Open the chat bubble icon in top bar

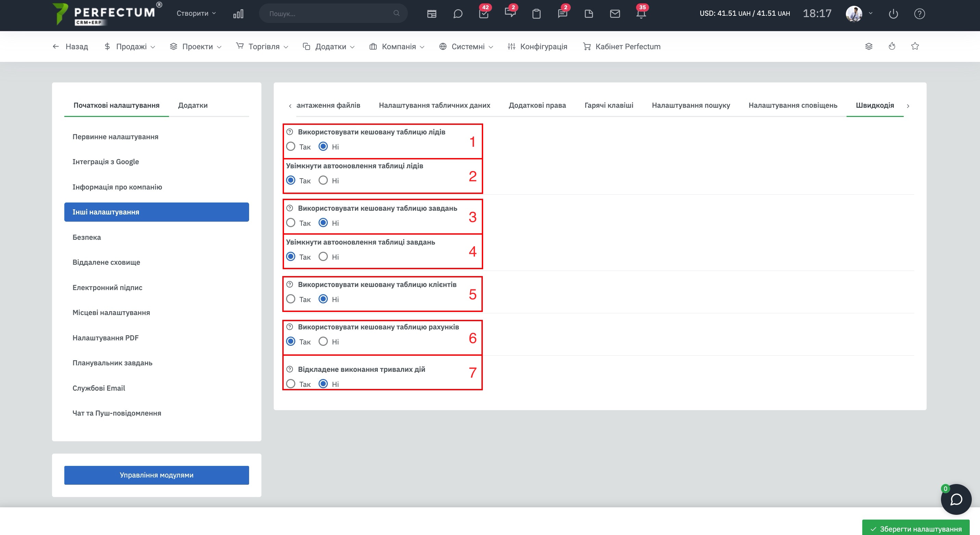click(x=457, y=14)
